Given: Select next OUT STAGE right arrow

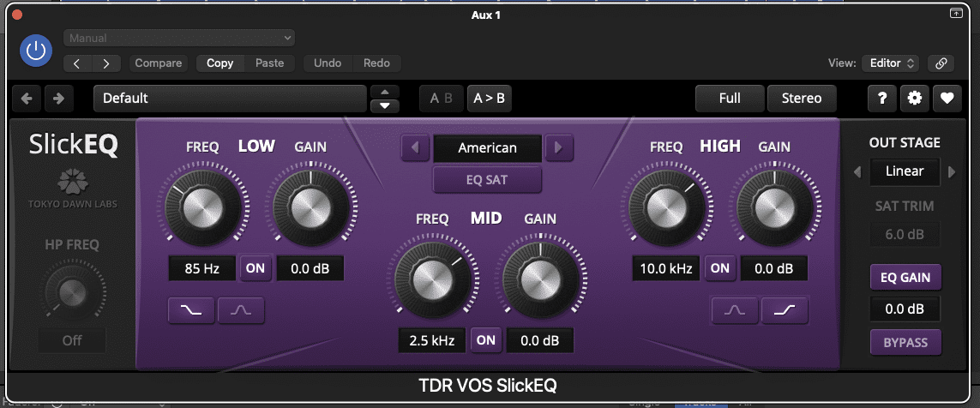Looking at the screenshot, I should [952, 171].
